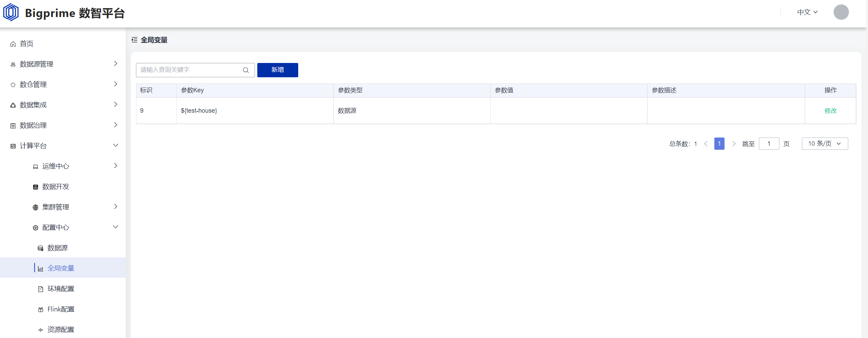
Task: Click the 数据治理 calendar icon
Action: [13, 126]
